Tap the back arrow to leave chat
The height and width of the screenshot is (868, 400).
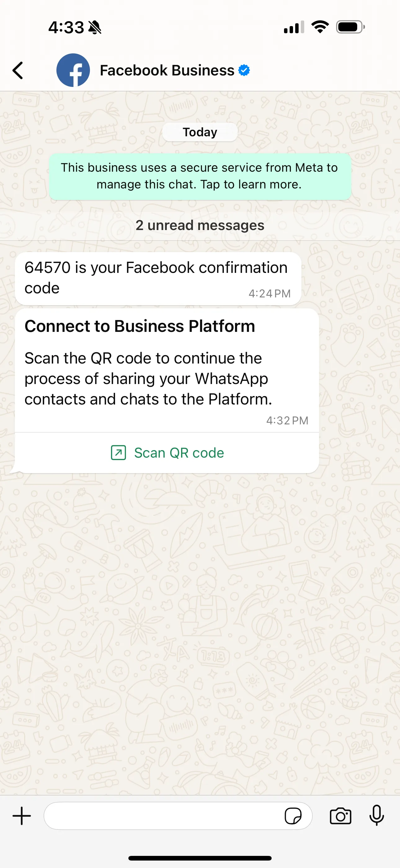click(18, 70)
